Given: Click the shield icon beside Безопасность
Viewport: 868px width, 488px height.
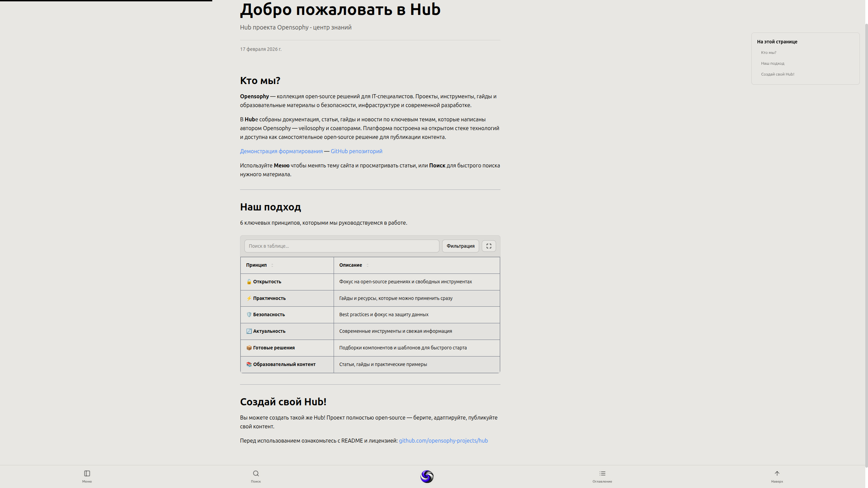Looking at the screenshot, I should (249, 314).
